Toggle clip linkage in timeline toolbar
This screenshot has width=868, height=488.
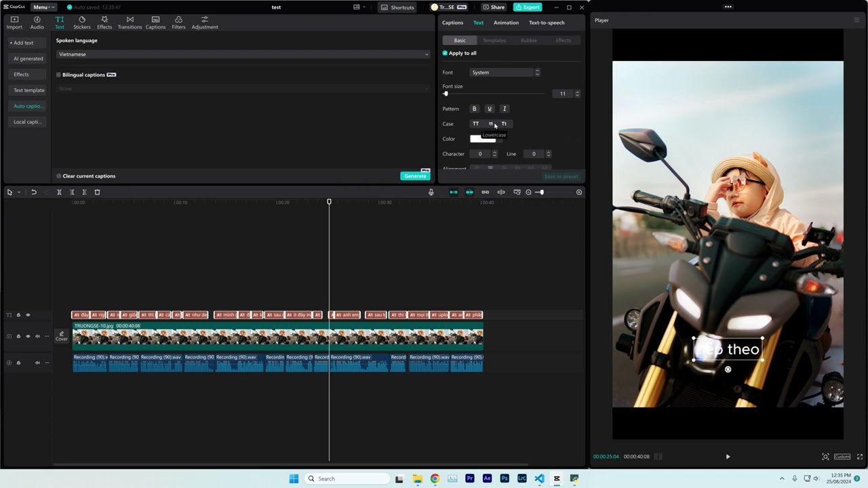tap(485, 192)
